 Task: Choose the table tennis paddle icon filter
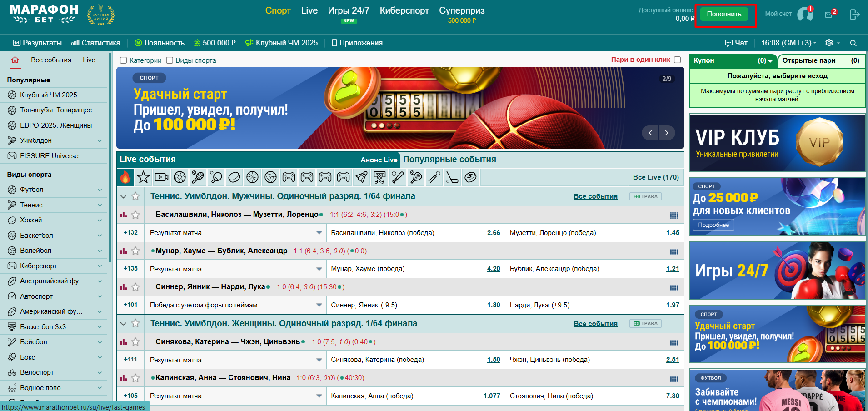pyautogui.click(x=216, y=177)
